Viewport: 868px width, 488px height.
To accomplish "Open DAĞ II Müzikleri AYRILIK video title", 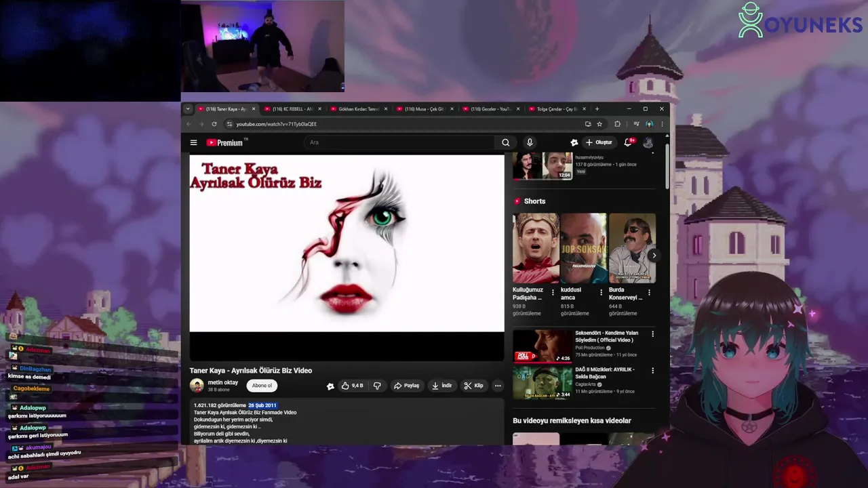I will pos(605,373).
